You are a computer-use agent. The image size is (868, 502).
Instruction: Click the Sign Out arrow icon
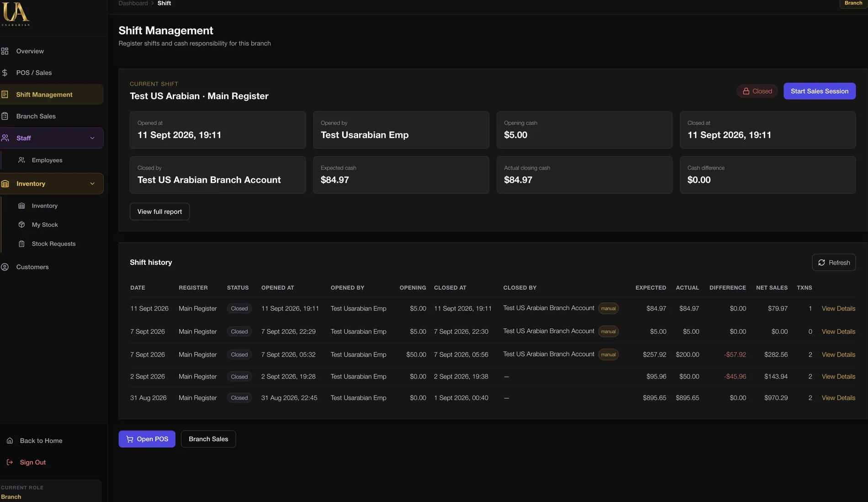point(10,462)
